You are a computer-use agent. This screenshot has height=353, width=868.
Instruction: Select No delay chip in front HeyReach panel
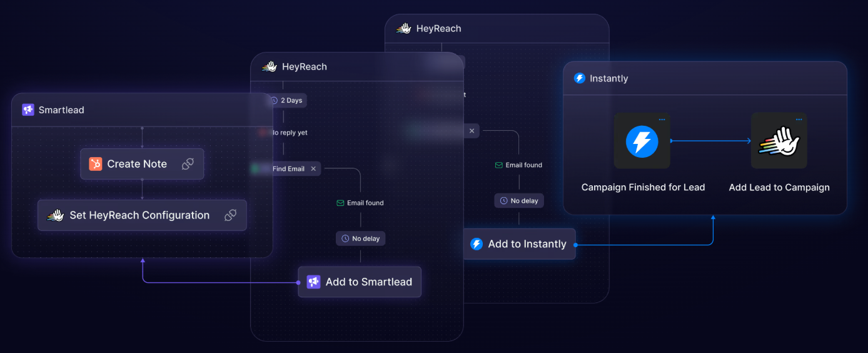point(361,238)
